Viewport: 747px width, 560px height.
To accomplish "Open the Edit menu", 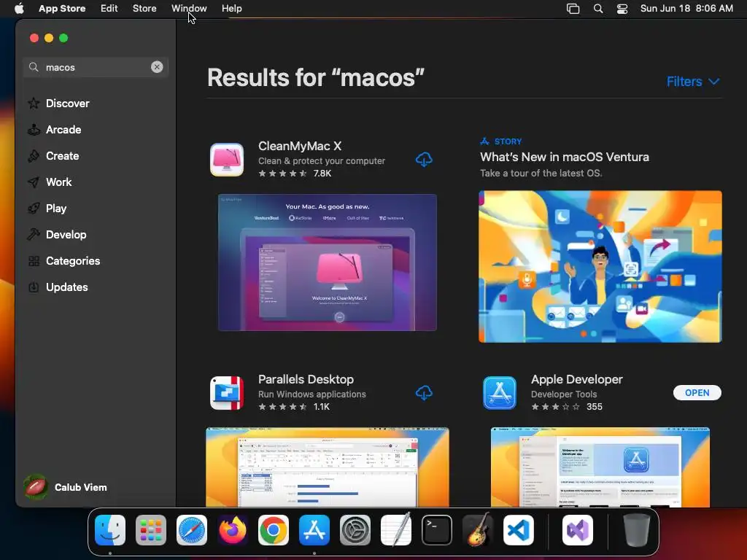I will 109,8.
